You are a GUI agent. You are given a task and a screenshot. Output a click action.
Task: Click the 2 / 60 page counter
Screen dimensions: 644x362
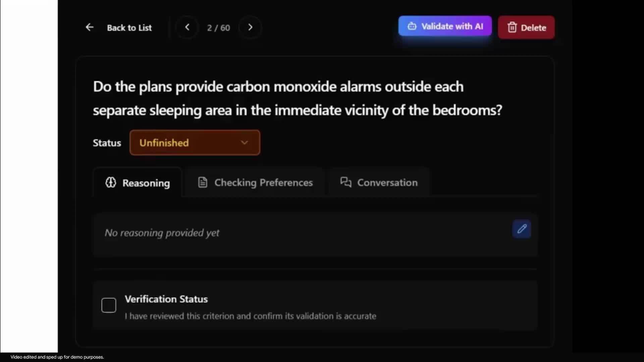pyautogui.click(x=218, y=28)
